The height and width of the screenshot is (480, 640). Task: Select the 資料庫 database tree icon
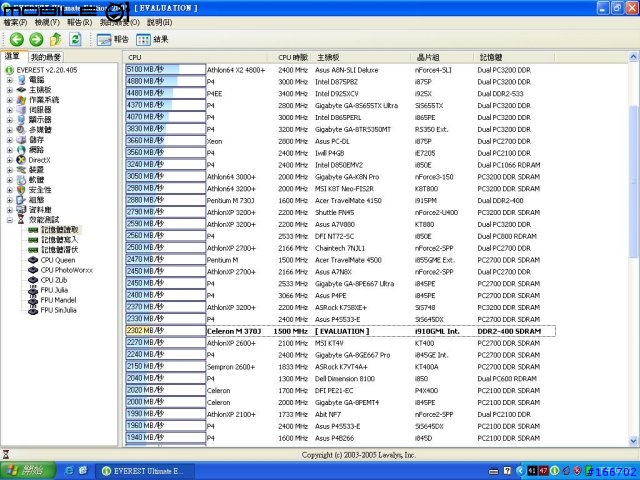pos(22,210)
